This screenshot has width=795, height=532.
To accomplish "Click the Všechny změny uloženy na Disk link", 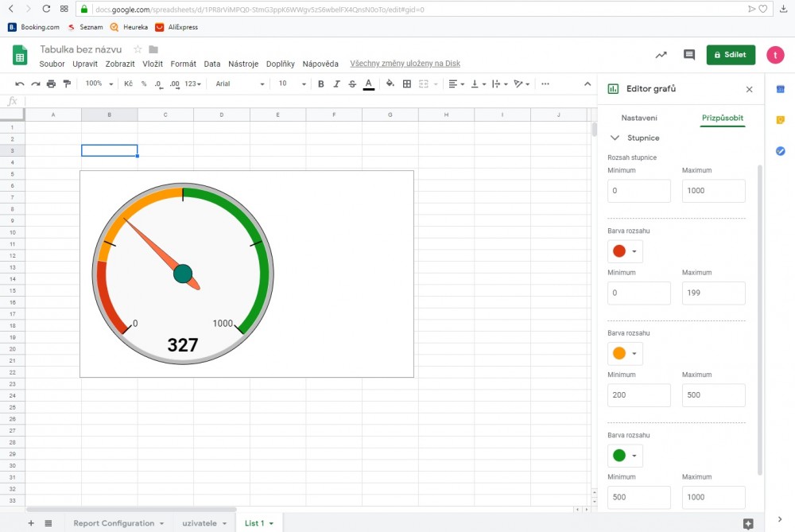I will point(405,64).
